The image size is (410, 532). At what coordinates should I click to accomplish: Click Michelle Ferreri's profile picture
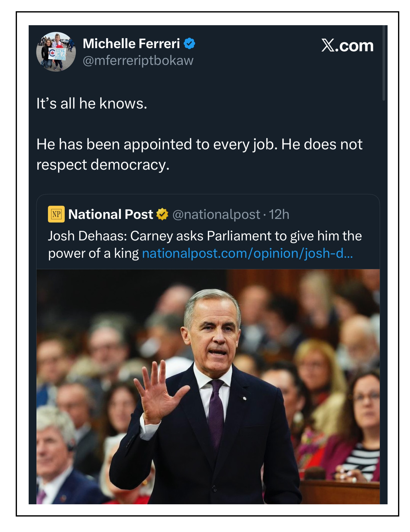56,52
